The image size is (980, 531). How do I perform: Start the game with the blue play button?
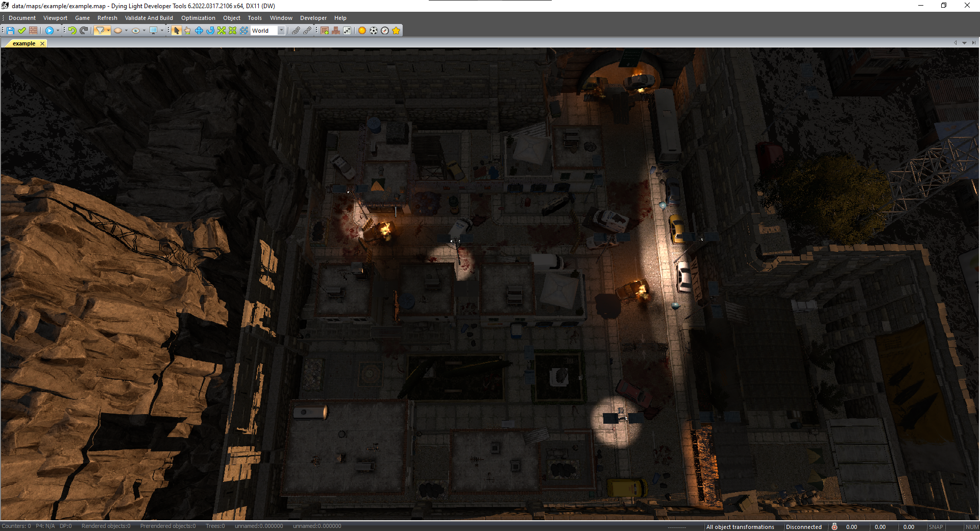point(50,31)
